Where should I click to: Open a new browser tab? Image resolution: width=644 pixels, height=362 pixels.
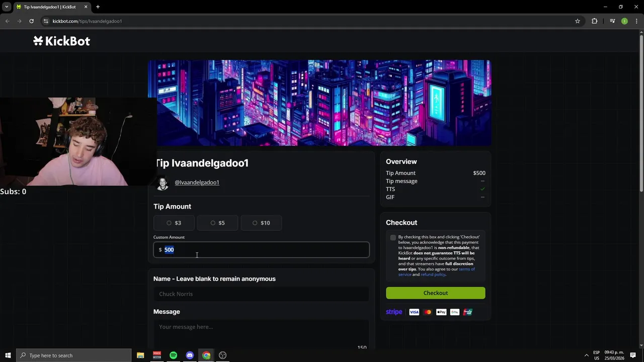(x=98, y=7)
